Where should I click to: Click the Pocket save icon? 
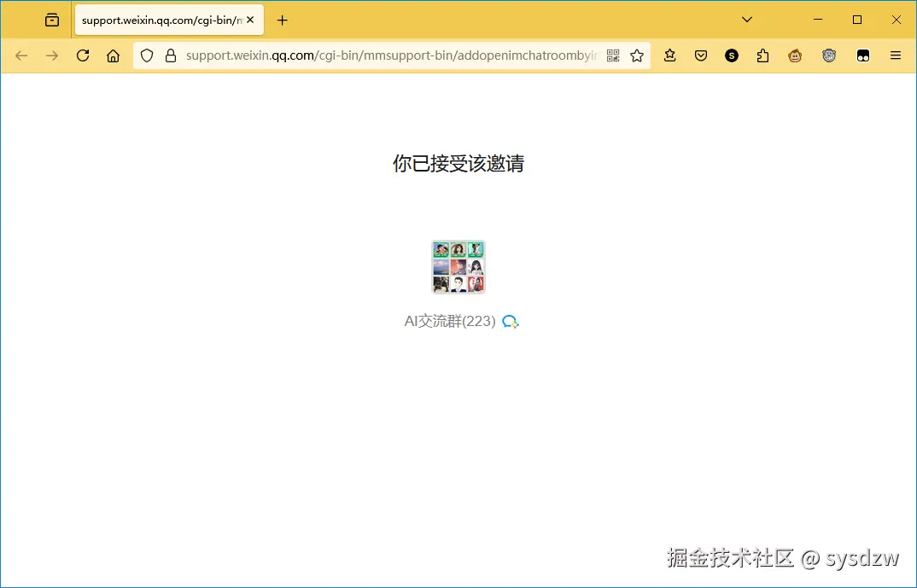click(701, 55)
